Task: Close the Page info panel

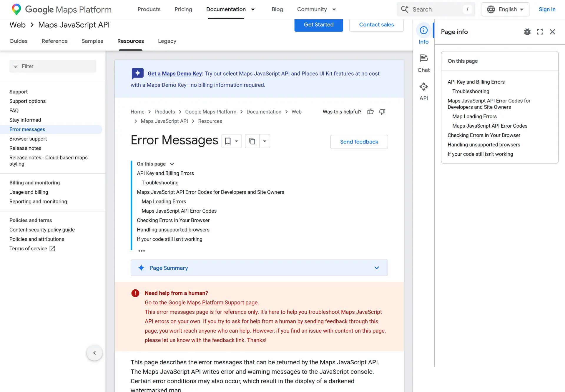Action: 552,32
